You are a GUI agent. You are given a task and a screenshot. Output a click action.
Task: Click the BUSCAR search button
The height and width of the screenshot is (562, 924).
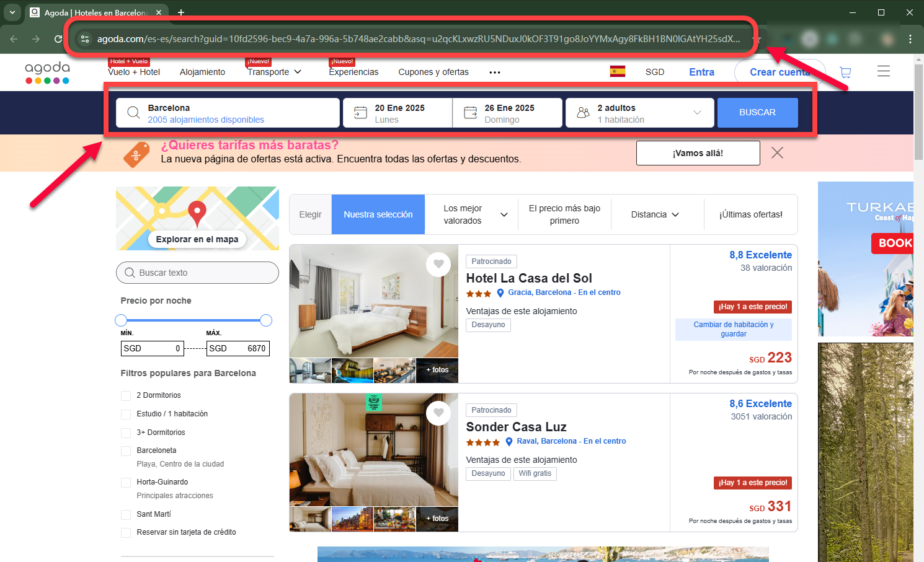point(757,113)
